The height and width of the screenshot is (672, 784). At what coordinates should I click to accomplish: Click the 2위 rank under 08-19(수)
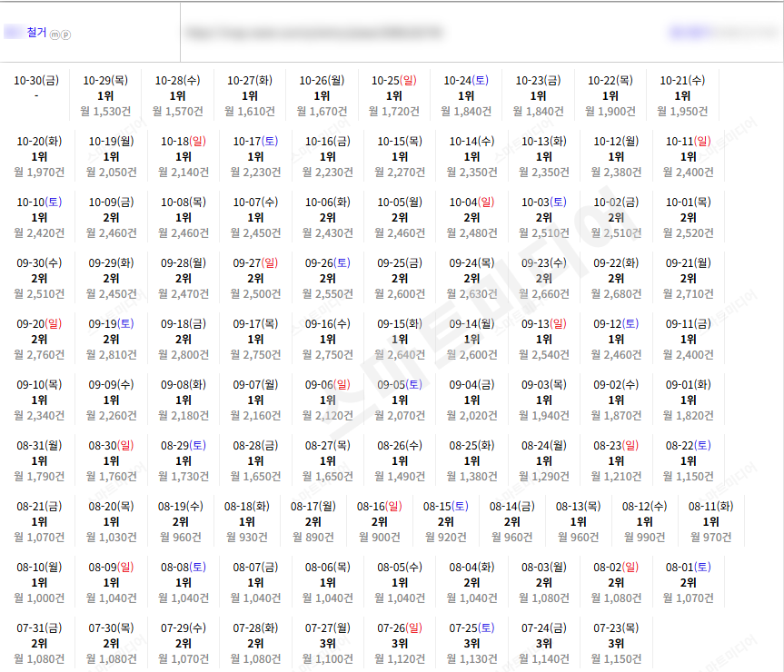(x=181, y=522)
